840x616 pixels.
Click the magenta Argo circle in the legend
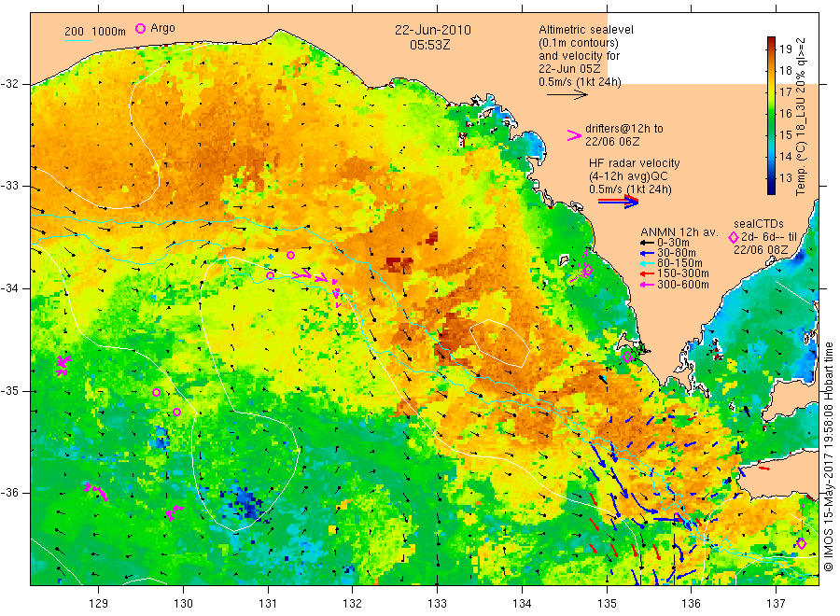coord(140,29)
